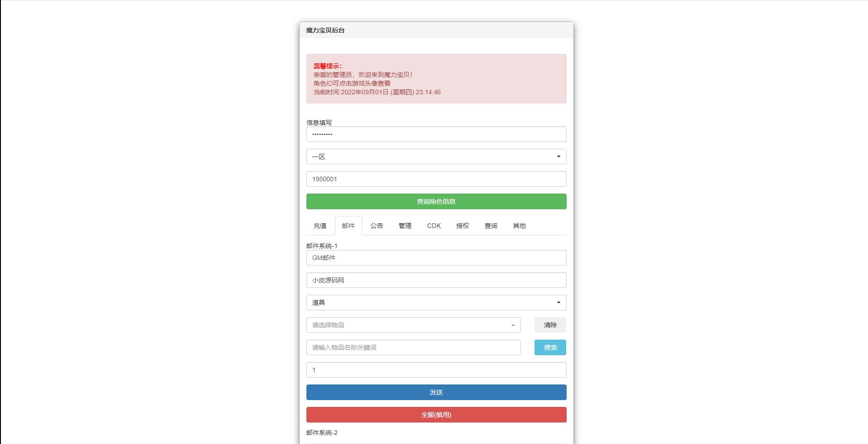Open the CDK tab
Image resolution: width=868 pixels, height=444 pixels.
[434, 225]
